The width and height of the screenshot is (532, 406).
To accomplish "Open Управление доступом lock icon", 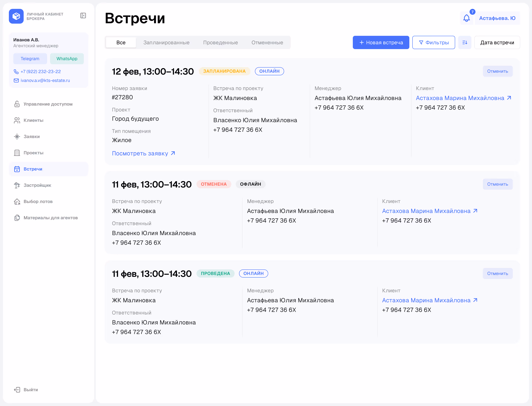I will coord(17,104).
